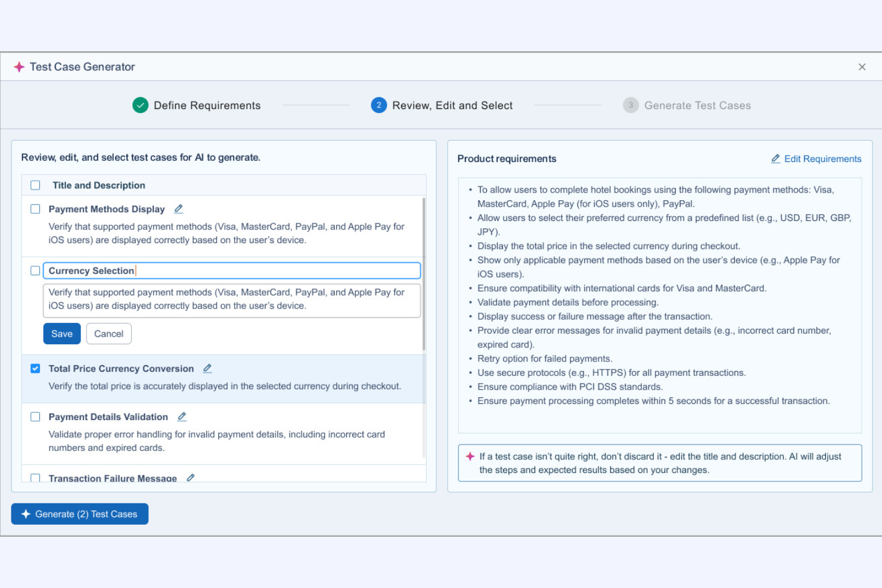Click the step 2 numbered circle
Image resolution: width=882 pixels, height=588 pixels.
tap(378, 105)
